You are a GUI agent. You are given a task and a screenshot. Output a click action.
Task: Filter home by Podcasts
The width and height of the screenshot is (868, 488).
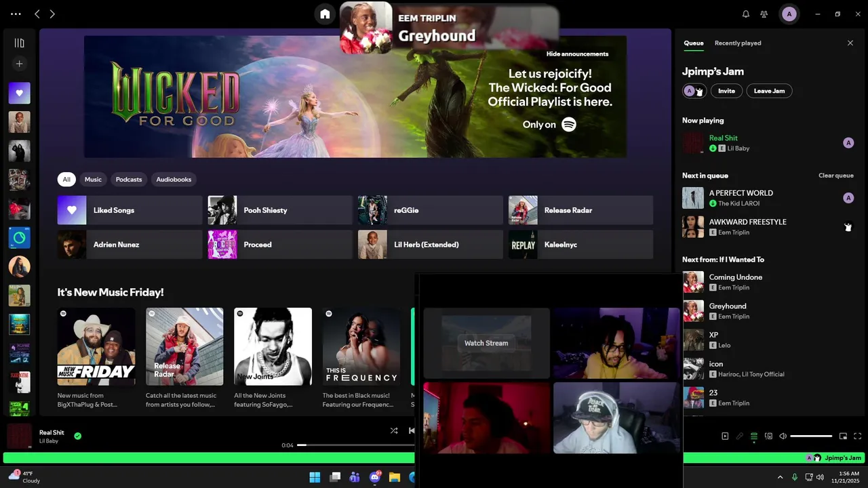coord(129,180)
